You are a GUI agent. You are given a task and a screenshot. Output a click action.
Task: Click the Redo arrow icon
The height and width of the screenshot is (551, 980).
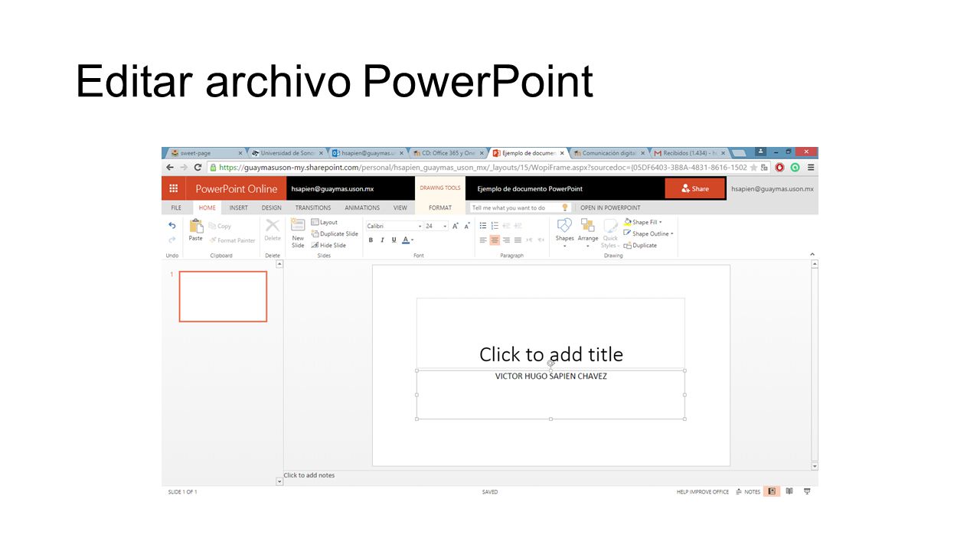[172, 240]
